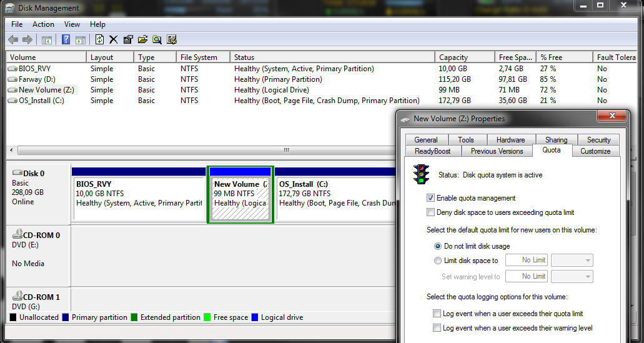Toggle the Show/Hide Action Pane icon

[81, 40]
